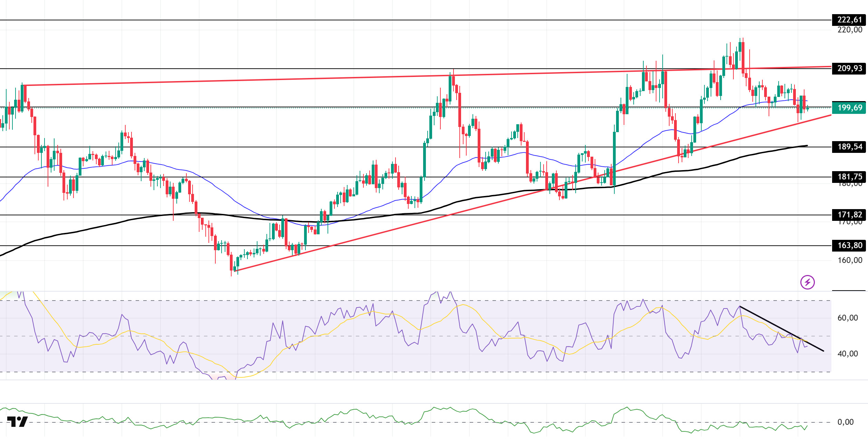Screen dimensions: 868x441
Task: Select the 163,80 price level label
Action: [x=849, y=245]
